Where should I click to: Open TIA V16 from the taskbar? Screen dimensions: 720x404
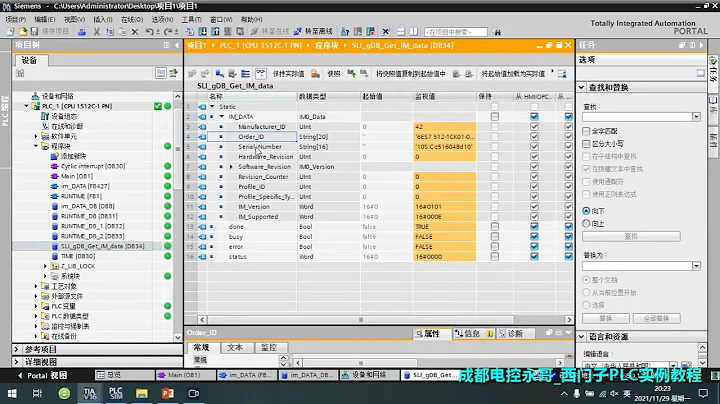coord(90,393)
